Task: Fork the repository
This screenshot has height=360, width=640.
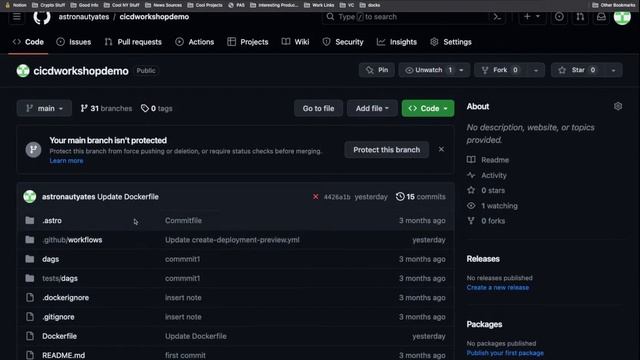Action: click(500, 70)
